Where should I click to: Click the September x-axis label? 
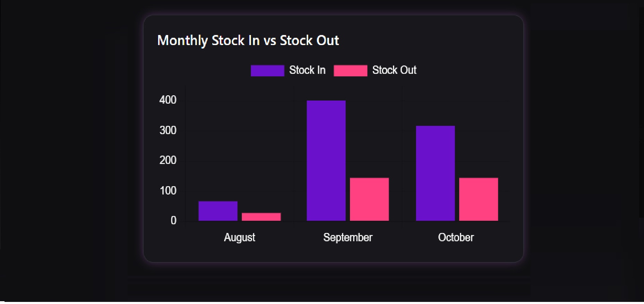(348, 237)
